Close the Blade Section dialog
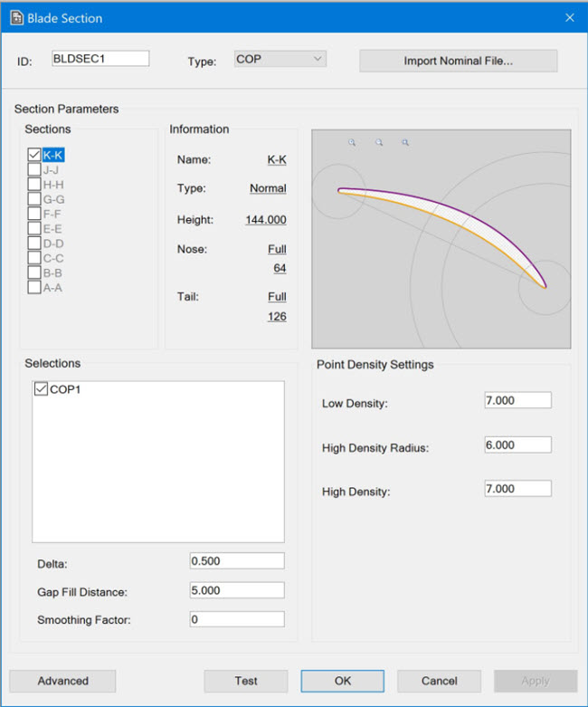This screenshot has height=707, width=588. pyautogui.click(x=569, y=17)
